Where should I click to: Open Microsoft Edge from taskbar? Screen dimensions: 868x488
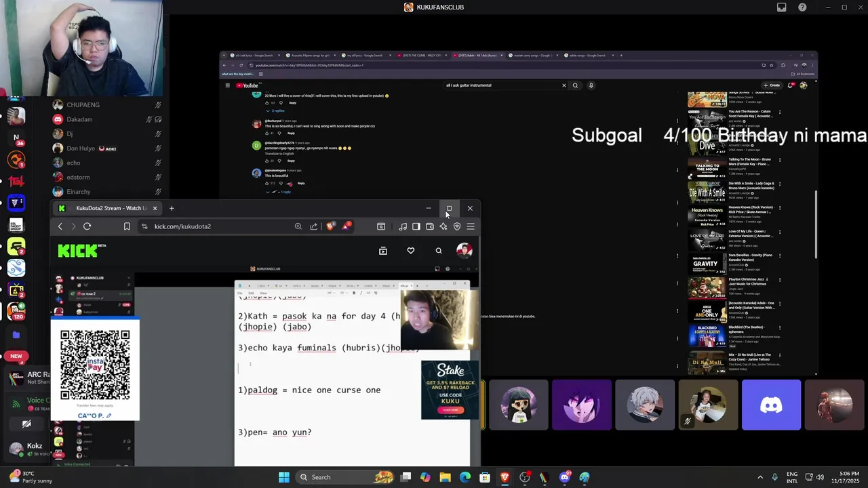(465, 477)
